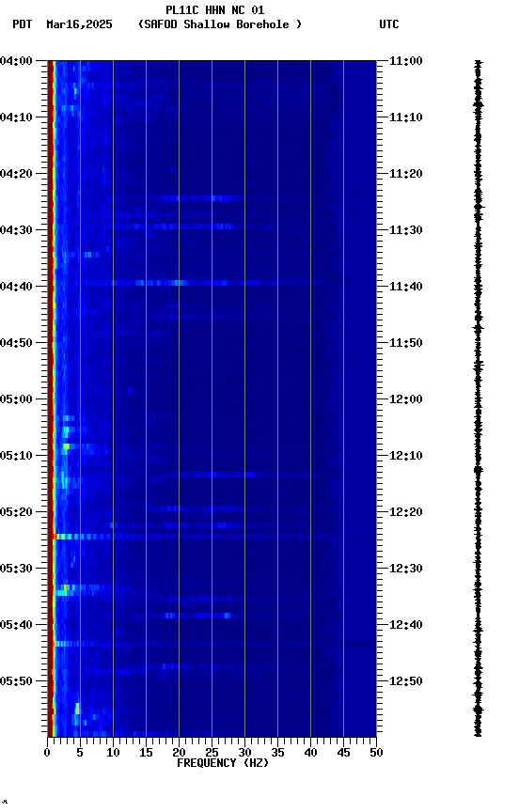
Task: Click the 30 Hz frequency tick label
Action: tap(244, 753)
